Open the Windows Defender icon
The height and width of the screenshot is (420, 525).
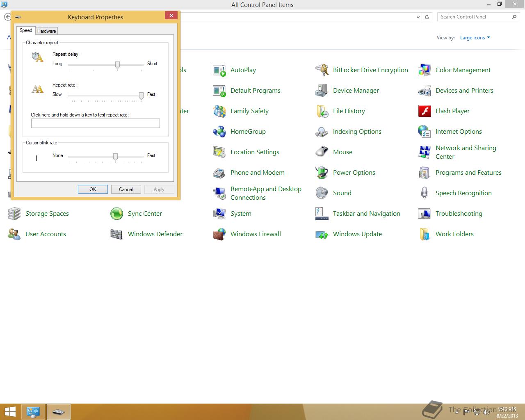click(x=117, y=234)
